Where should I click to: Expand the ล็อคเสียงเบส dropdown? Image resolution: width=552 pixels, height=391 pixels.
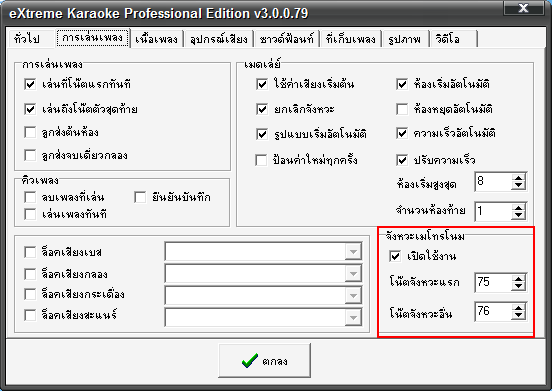353,252
